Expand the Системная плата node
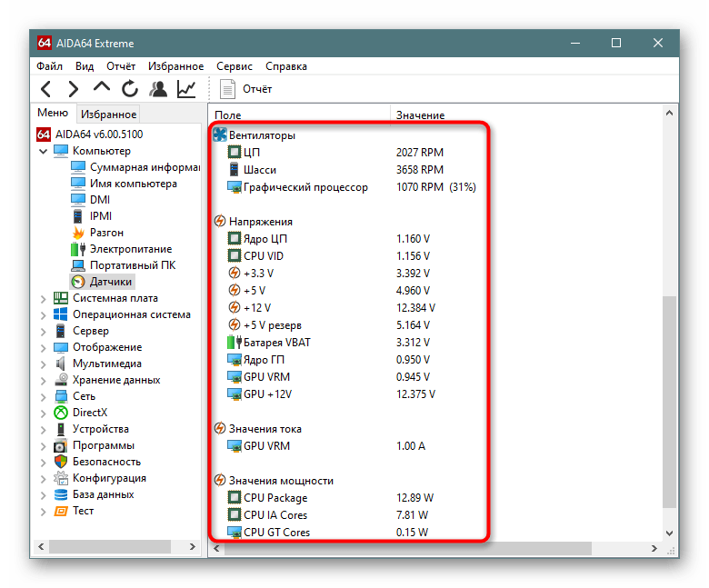 coord(43,299)
